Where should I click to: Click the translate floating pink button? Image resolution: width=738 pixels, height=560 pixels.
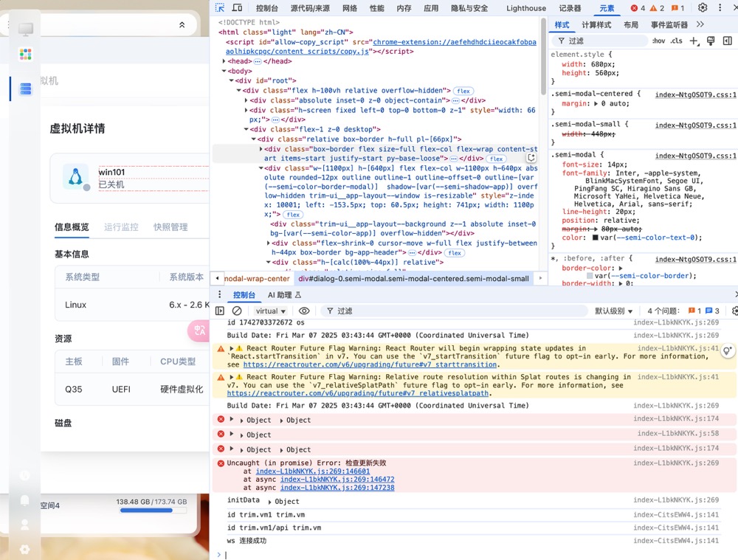click(x=199, y=331)
